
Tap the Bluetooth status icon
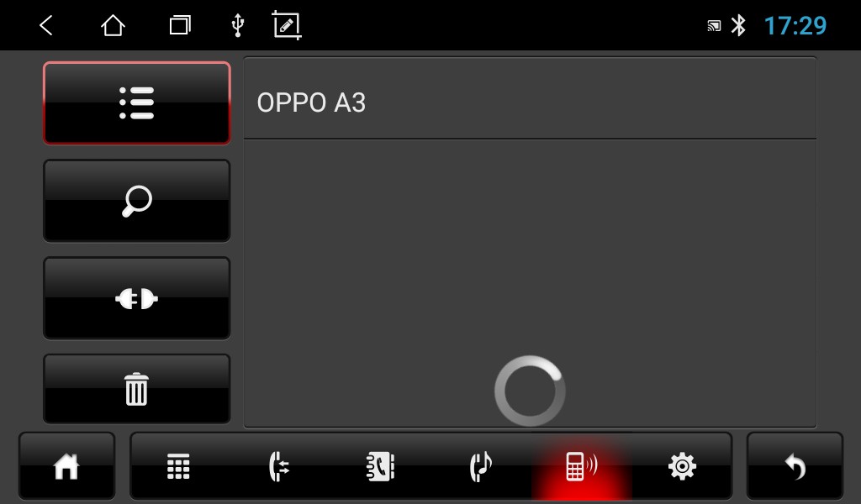738,25
